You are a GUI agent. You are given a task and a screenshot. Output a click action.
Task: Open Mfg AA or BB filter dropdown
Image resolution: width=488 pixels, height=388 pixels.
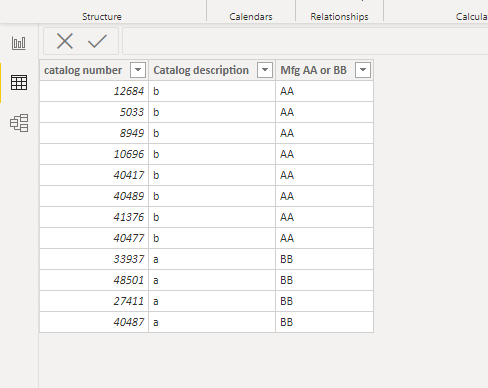tap(363, 70)
